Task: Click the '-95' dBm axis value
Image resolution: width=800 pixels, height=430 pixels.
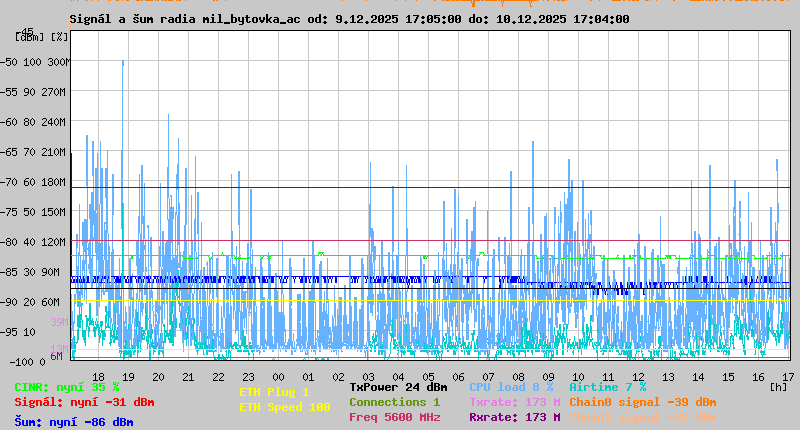Action: (9, 332)
